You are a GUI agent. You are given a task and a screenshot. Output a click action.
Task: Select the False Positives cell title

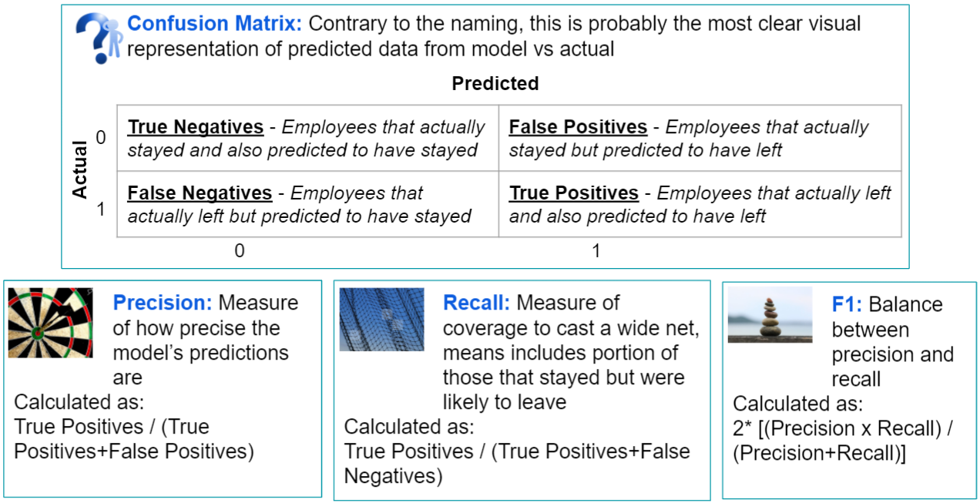click(578, 127)
